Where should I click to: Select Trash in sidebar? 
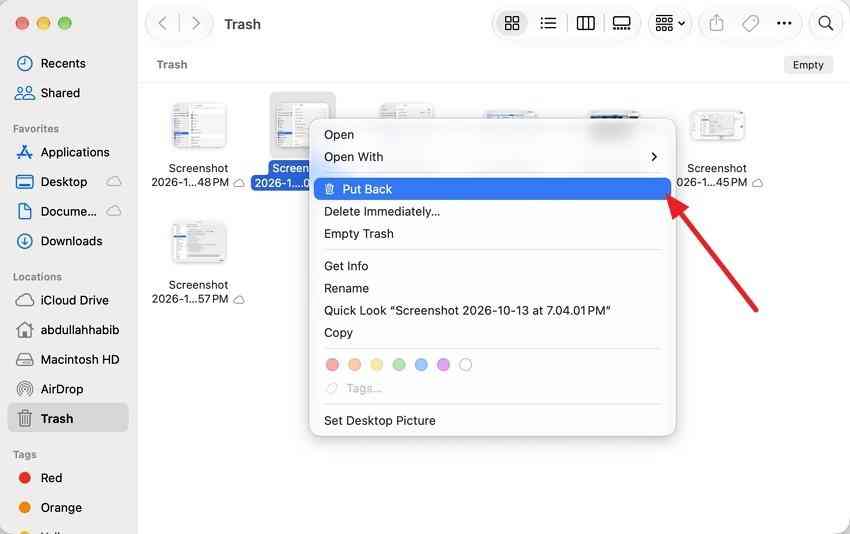click(68, 418)
